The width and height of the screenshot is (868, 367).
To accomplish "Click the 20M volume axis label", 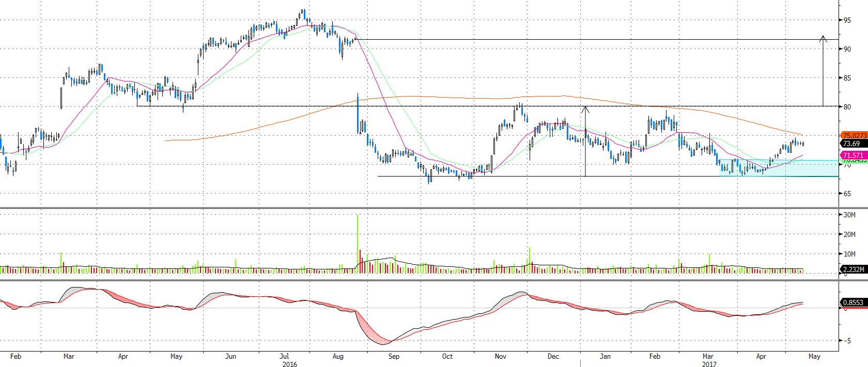I will [x=849, y=234].
